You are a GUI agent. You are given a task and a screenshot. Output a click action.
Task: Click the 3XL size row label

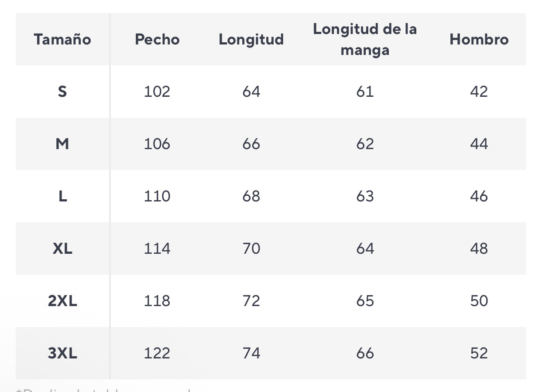(62, 353)
